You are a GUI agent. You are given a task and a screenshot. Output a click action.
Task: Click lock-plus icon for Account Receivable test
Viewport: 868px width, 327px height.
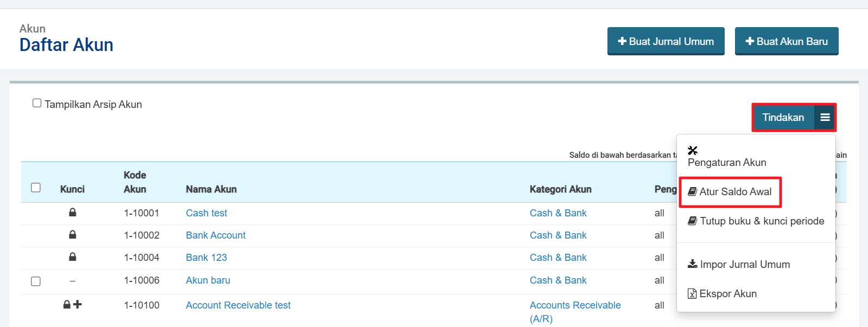click(x=72, y=305)
